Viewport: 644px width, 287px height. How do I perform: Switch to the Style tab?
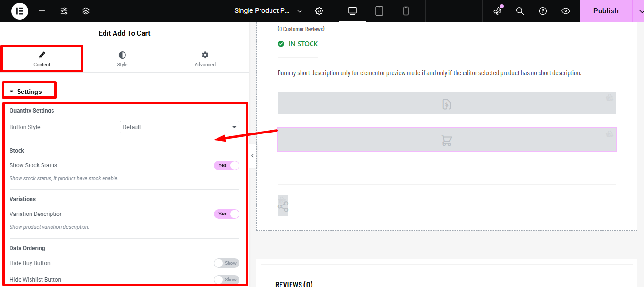click(x=122, y=59)
